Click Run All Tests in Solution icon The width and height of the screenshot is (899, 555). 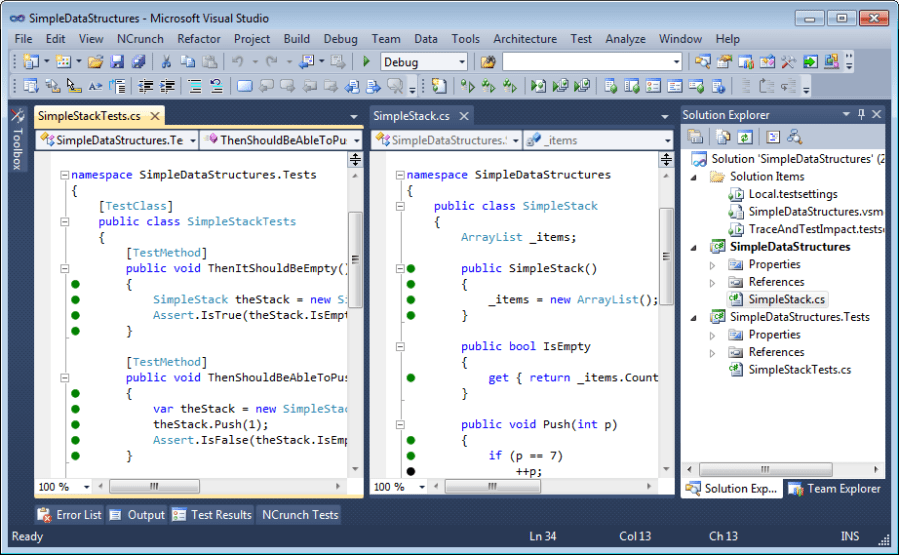tap(488, 87)
